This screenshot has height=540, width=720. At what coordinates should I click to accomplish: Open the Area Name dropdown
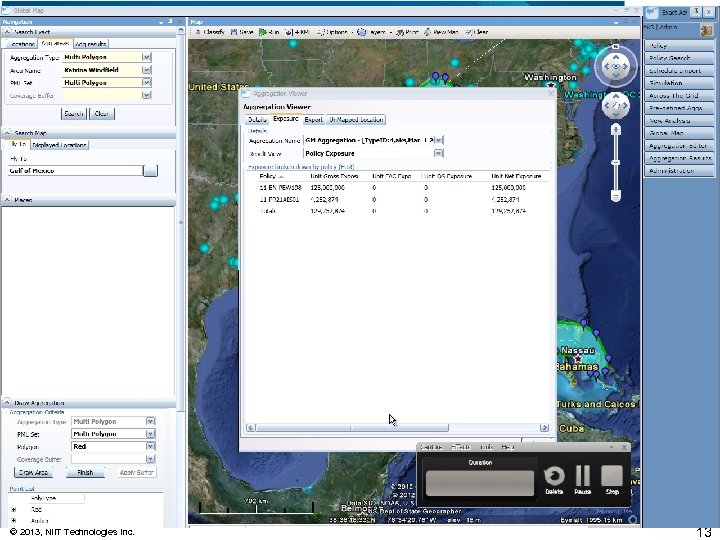pyautogui.click(x=147, y=70)
